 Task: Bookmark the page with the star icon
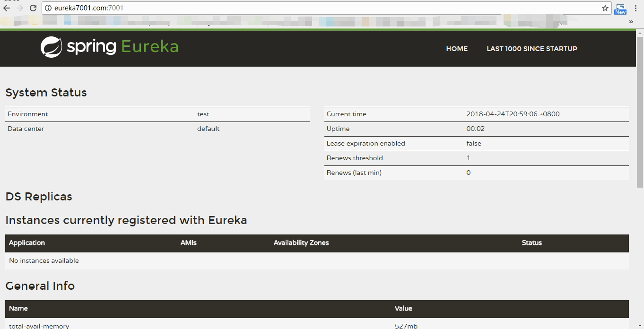click(605, 8)
